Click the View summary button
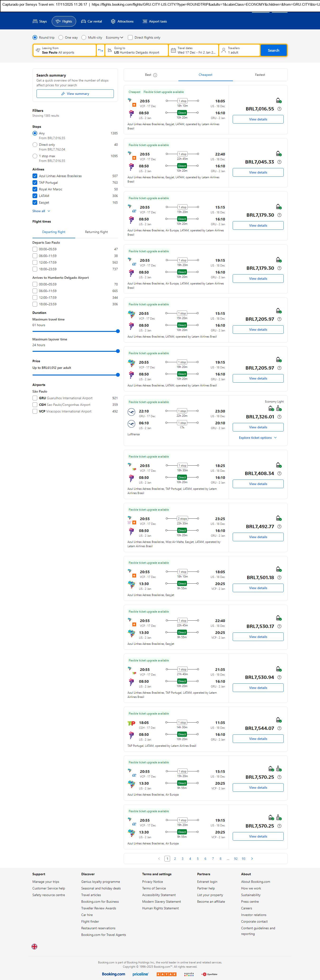Screen dimensions: 320x980 75,94
